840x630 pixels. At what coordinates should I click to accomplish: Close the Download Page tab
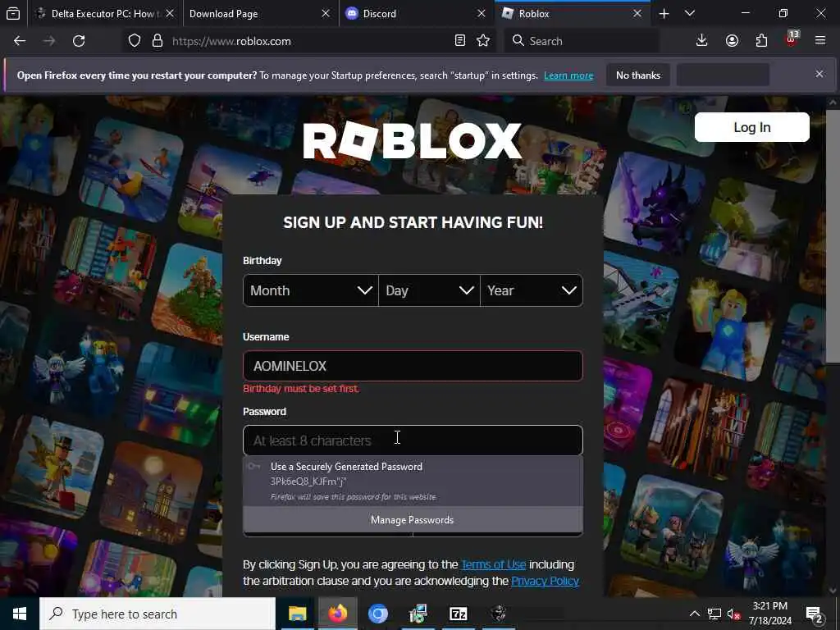(x=325, y=13)
